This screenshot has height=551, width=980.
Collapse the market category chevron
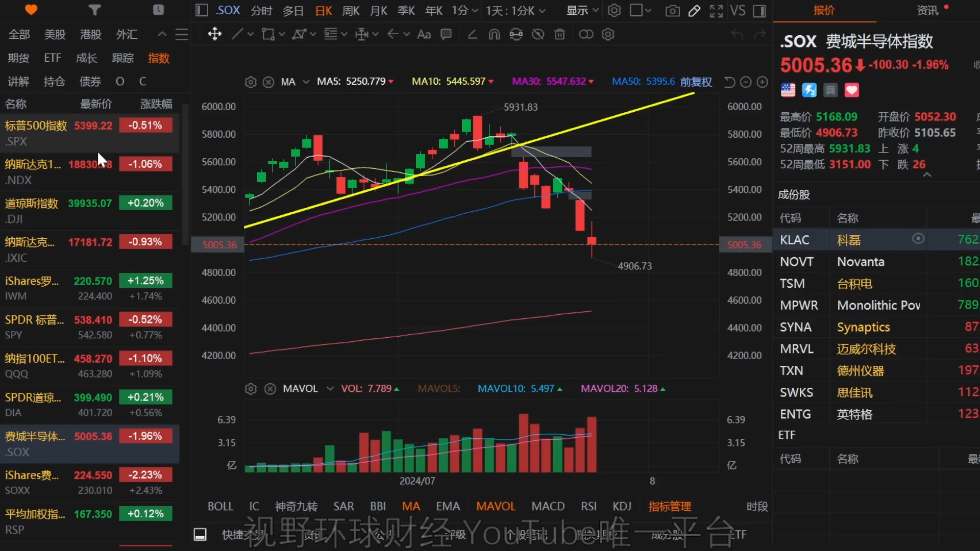click(162, 34)
